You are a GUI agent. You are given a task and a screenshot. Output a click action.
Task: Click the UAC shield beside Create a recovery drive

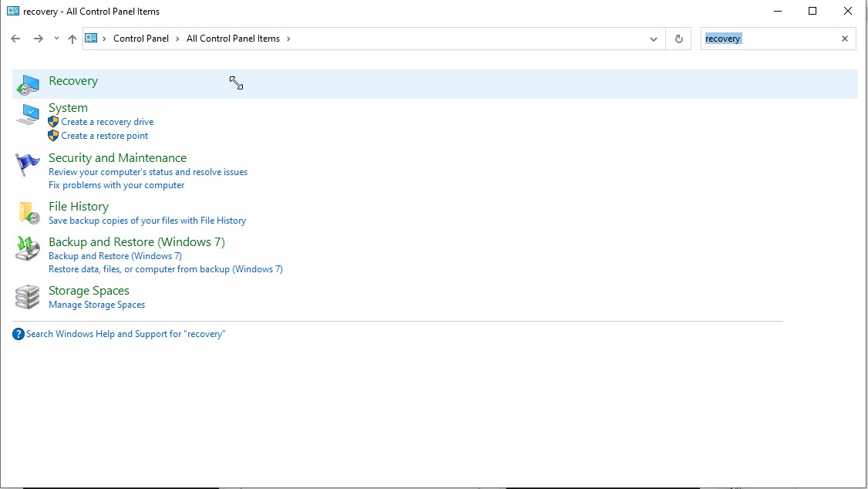pyautogui.click(x=52, y=121)
